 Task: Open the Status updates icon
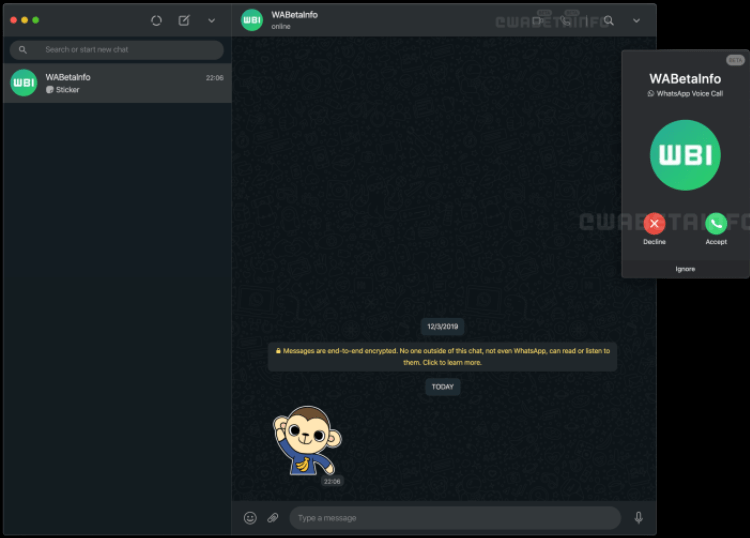pos(156,20)
